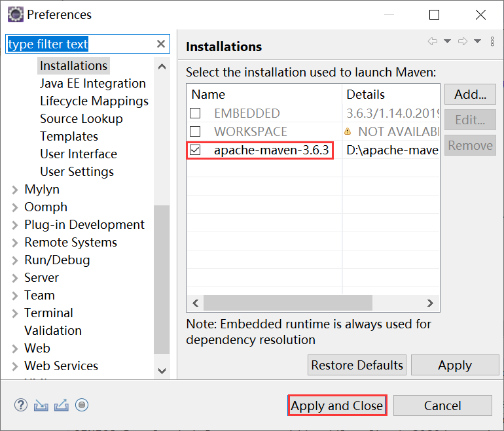Open Source Lookup page
The height and width of the screenshot is (431, 504).
(x=81, y=119)
